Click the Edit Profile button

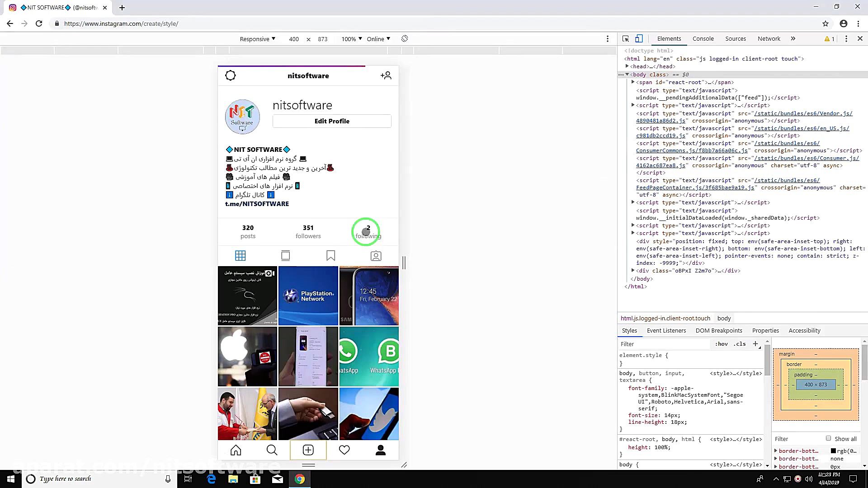click(332, 121)
